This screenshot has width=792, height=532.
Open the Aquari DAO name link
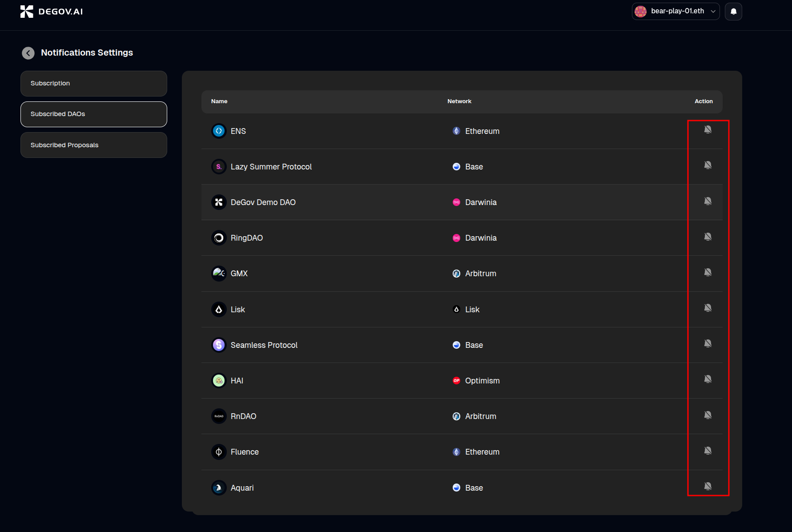tap(242, 488)
